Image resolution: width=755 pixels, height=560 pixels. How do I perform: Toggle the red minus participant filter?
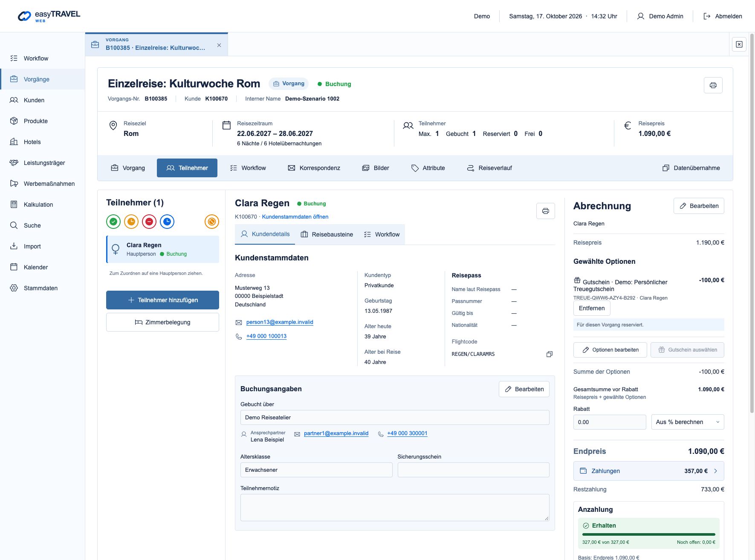click(x=149, y=222)
